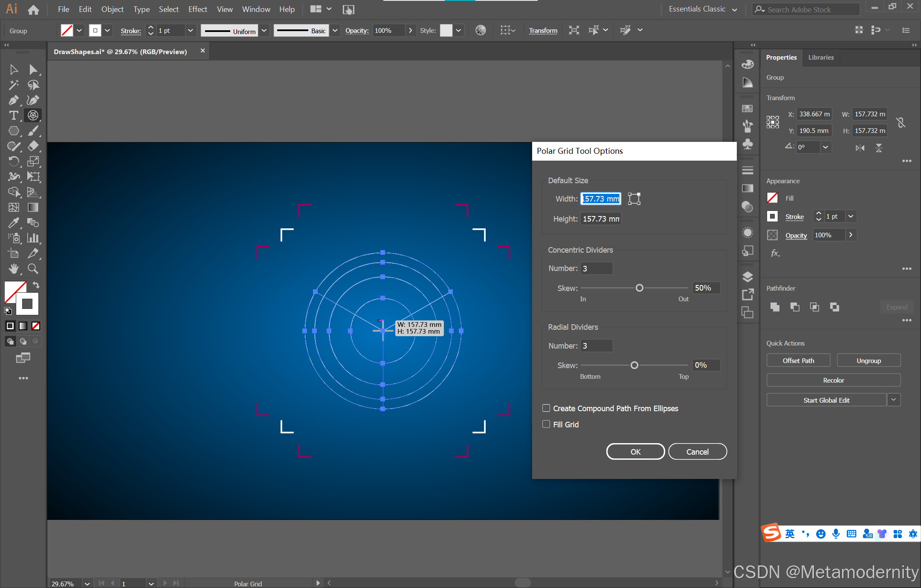Select the Zoom tool in toolbar
This screenshot has height=588, width=921.
point(33,268)
